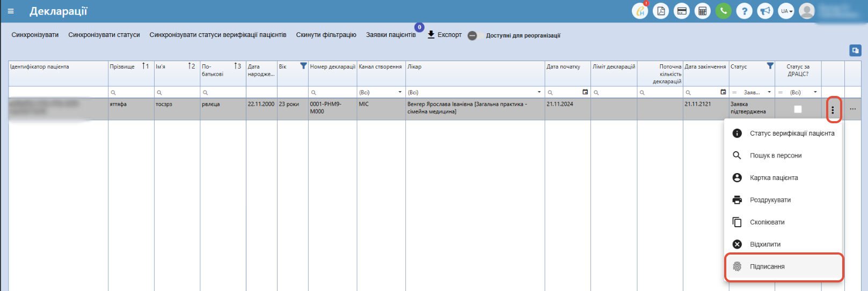Click the eHealth icon with red alert

640,11
